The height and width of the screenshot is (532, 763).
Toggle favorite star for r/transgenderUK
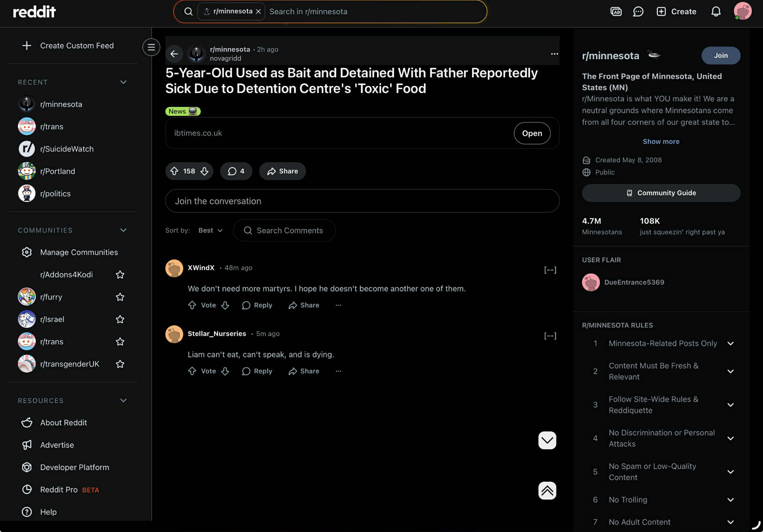tap(120, 364)
